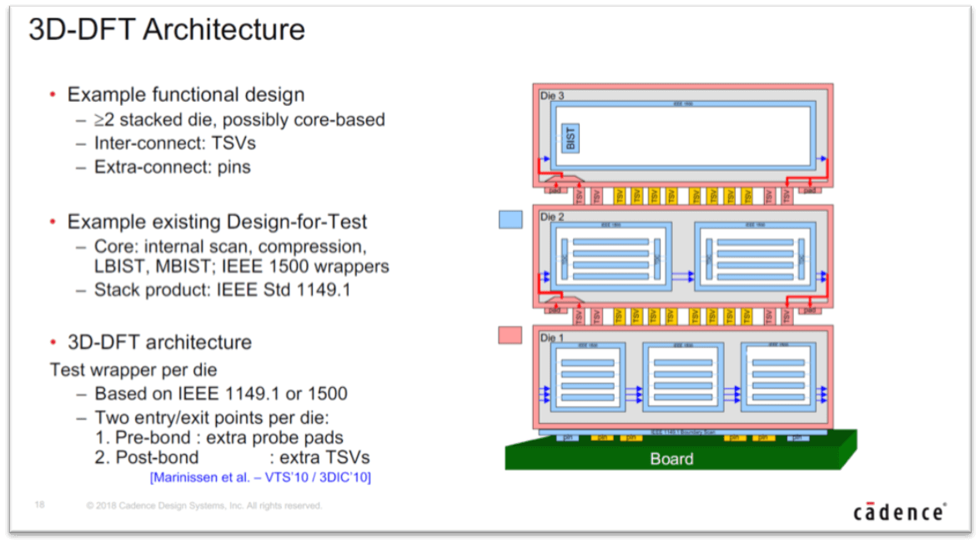Click the Pre-bond : extra probe pads item
This screenshot has width=980, height=544.
click(218, 436)
